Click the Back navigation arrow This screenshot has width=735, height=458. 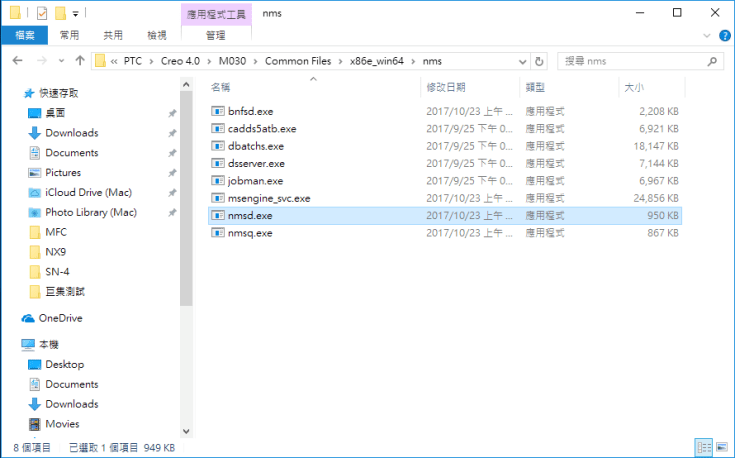tap(16, 61)
